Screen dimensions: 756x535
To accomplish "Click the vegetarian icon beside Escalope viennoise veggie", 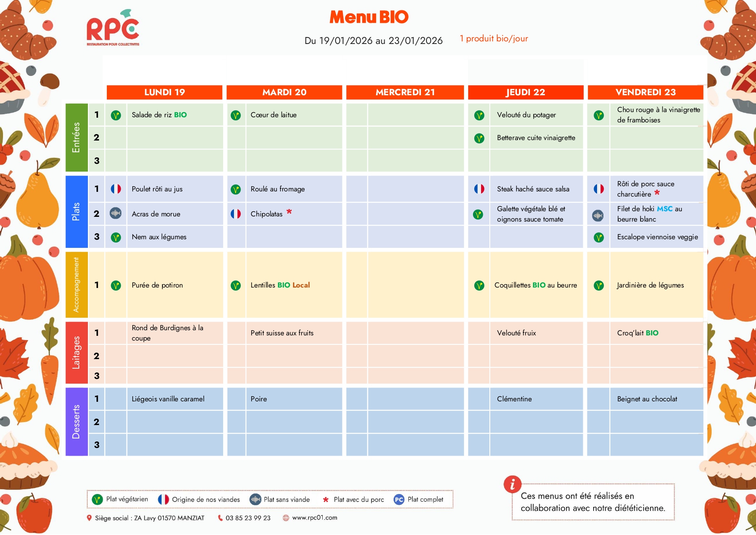I will click(x=598, y=237).
